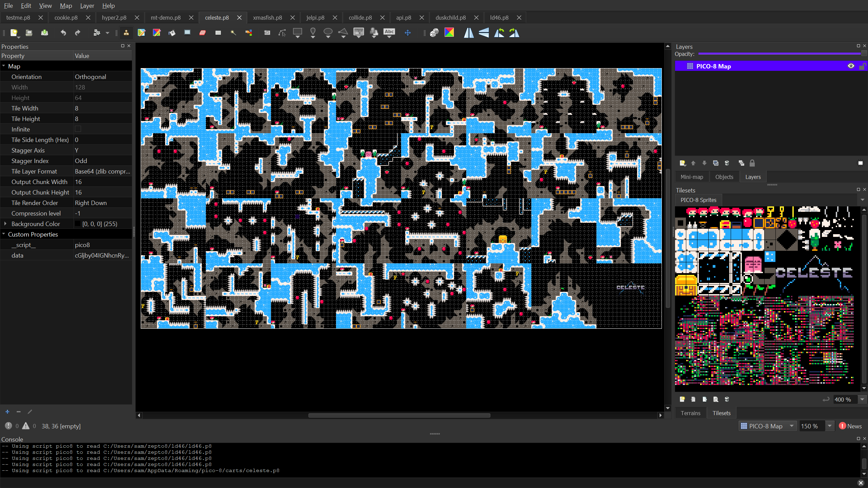Image resolution: width=868 pixels, height=488 pixels.
Task: Rotate stamp right
Action: point(514,33)
